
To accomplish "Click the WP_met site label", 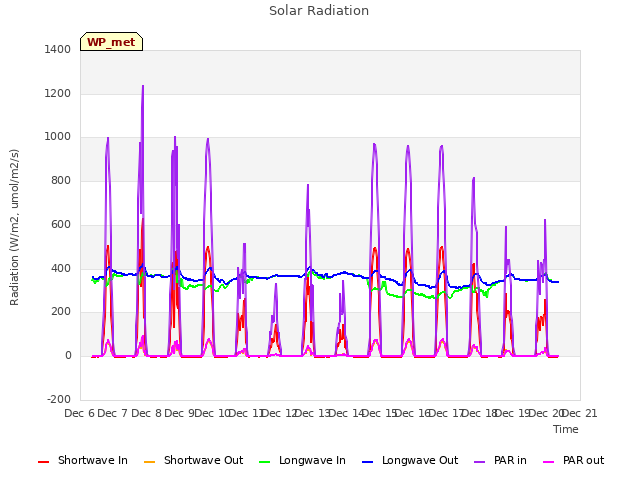I will pyautogui.click(x=111, y=42).
